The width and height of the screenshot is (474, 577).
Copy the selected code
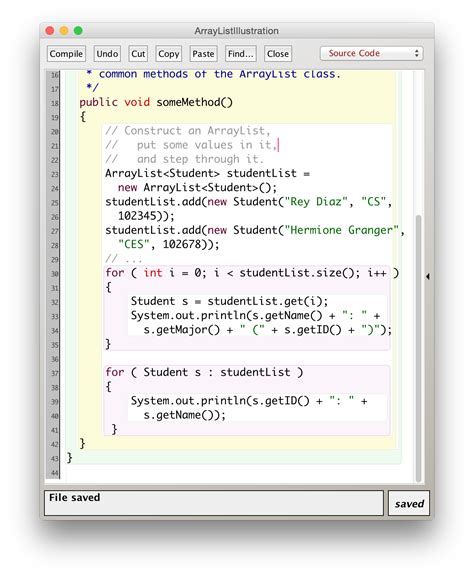tap(169, 54)
